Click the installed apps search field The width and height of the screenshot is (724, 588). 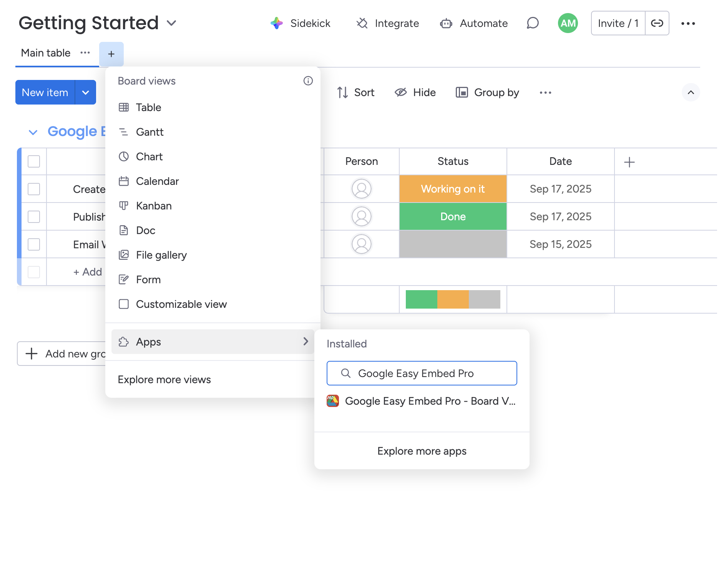422,373
